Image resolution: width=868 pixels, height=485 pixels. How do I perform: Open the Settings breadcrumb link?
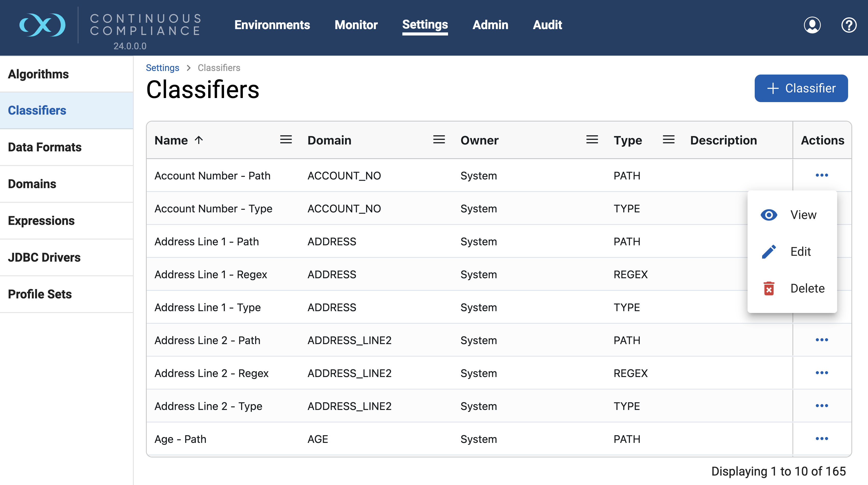coord(163,68)
